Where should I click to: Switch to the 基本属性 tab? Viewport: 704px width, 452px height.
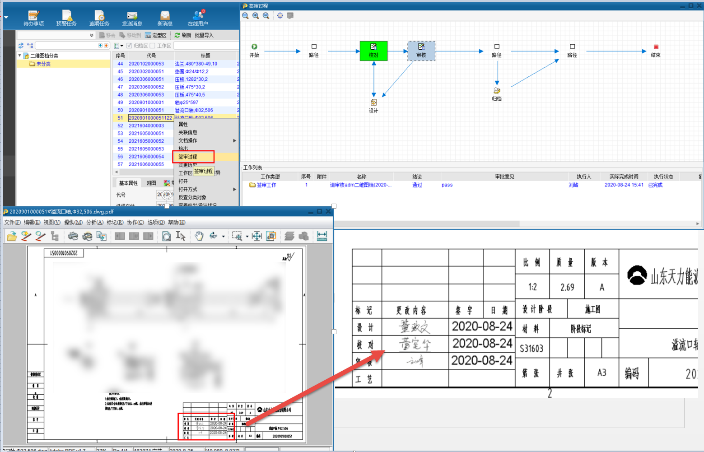pos(129,184)
